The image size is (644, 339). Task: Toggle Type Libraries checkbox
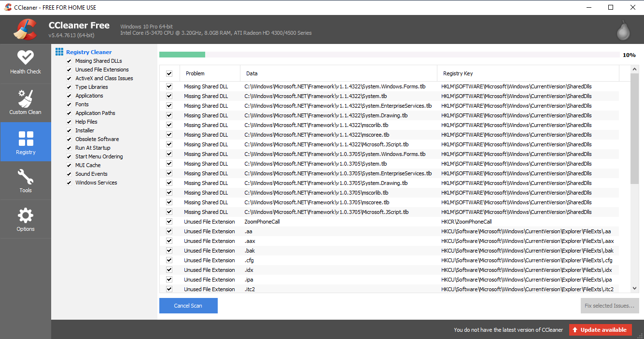[69, 87]
